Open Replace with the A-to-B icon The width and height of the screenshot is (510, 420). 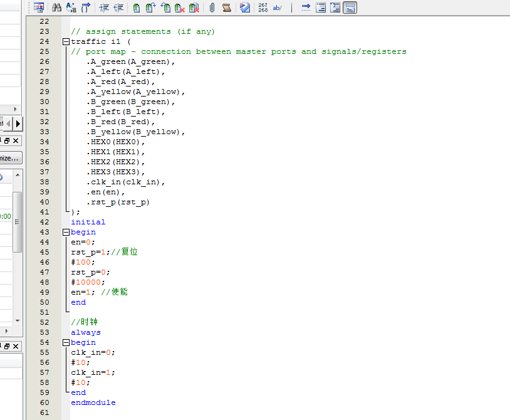(x=71, y=8)
